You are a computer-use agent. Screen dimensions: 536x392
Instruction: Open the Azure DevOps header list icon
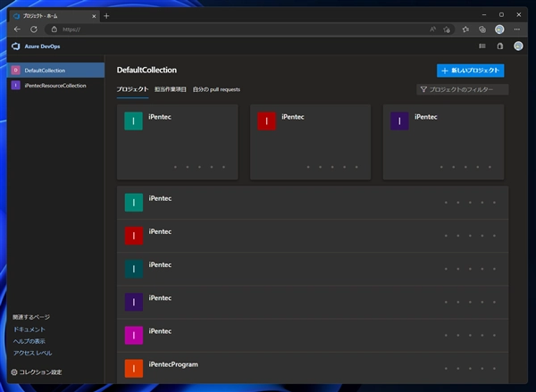482,46
